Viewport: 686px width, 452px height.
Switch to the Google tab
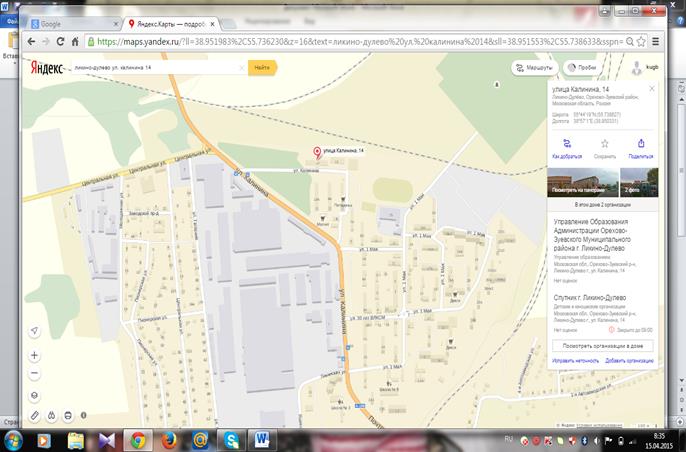pos(72,24)
